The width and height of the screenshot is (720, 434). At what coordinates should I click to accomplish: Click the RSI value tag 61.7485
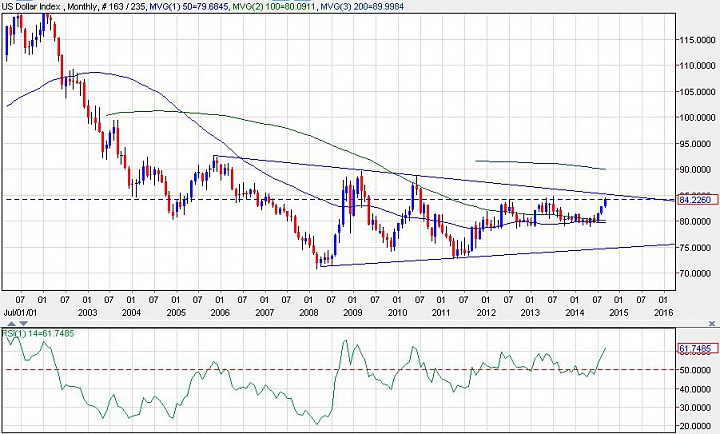698,349
